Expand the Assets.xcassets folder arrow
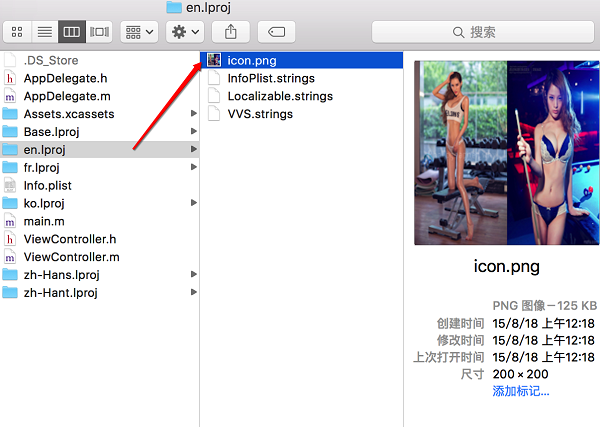This screenshot has height=427, width=600. pyautogui.click(x=193, y=114)
